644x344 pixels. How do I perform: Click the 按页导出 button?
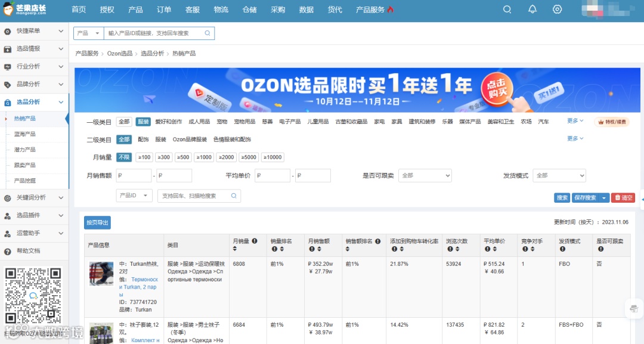pos(97,222)
